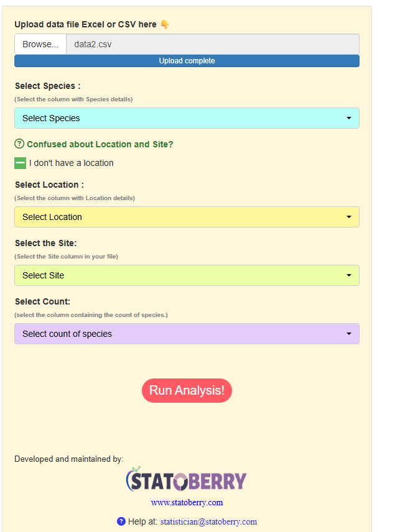Toggle the green 'I don't have a location' checkbox
405x532 pixels.
point(20,163)
